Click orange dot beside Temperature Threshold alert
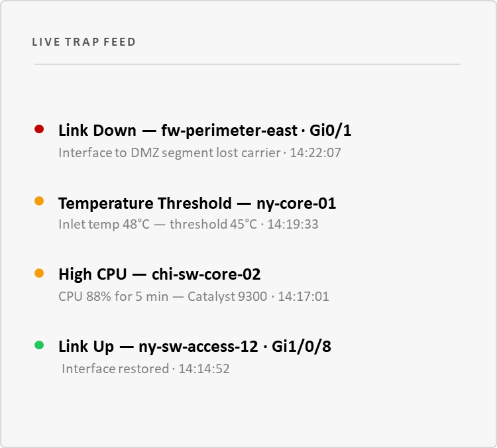 (39, 201)
